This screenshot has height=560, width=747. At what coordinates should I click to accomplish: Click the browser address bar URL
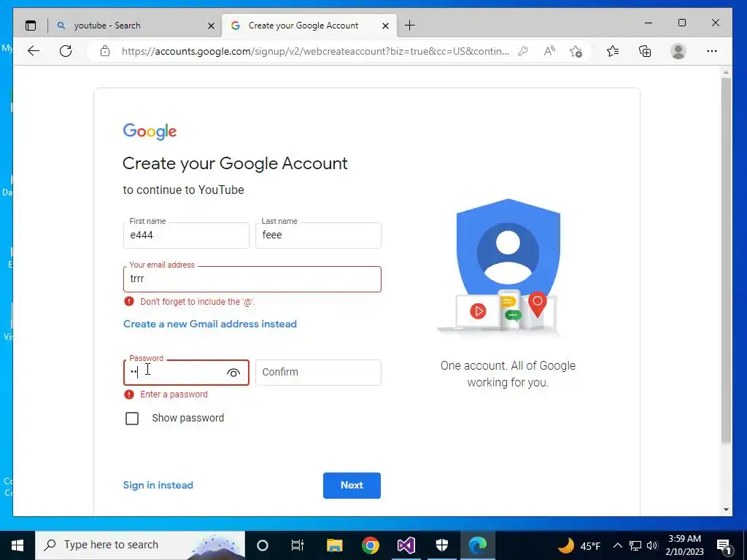315,51
